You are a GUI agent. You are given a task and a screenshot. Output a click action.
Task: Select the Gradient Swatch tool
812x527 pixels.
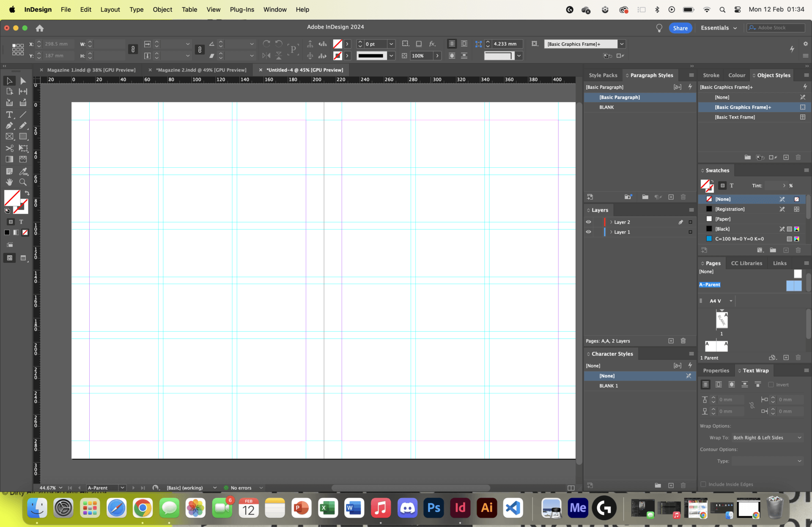[x=9, y=159]
